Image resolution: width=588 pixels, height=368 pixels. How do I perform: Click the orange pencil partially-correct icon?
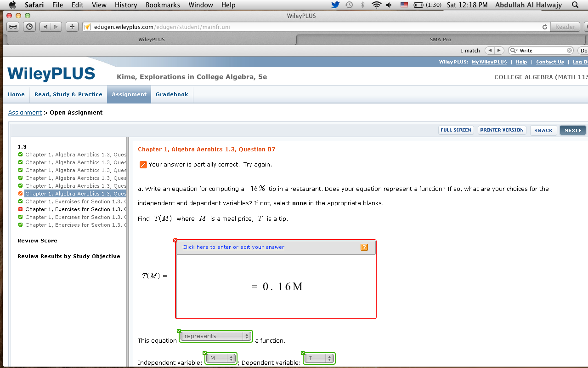point(143,164)
